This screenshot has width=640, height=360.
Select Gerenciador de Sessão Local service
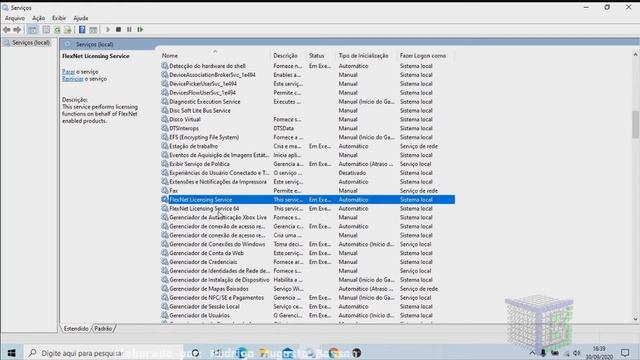point(308,307)
